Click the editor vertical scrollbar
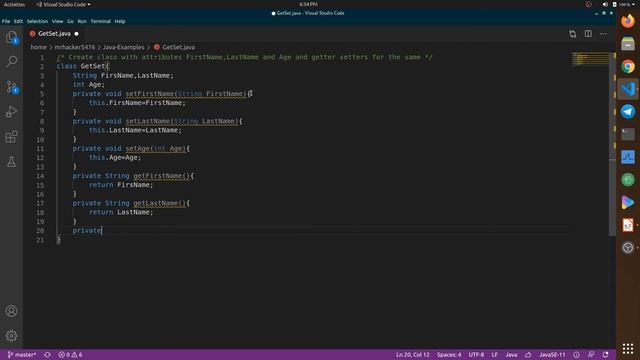The width and height of the screenshot is (640, 360). point(613,144)
